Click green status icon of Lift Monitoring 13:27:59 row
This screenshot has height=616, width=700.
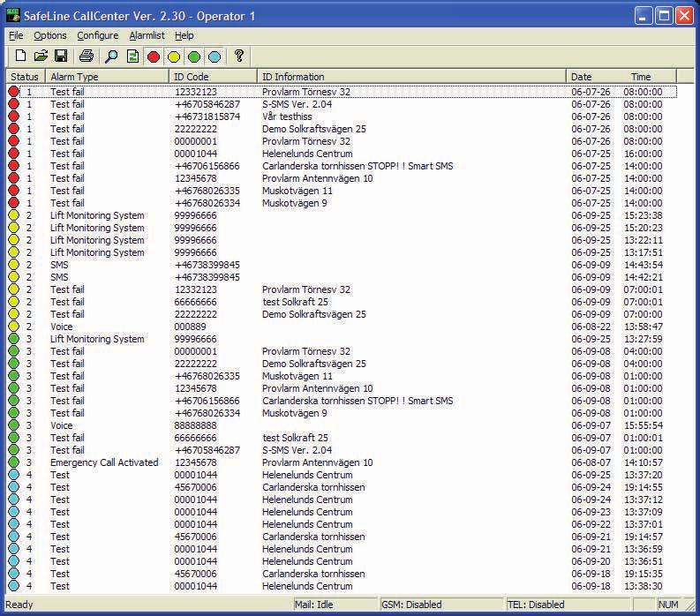point(14,339)
